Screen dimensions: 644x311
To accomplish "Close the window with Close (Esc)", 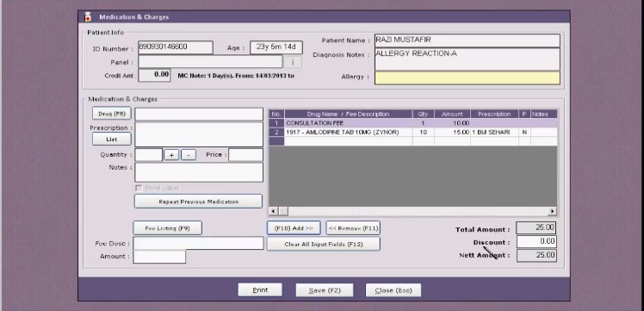I will (x=393, y=290).
